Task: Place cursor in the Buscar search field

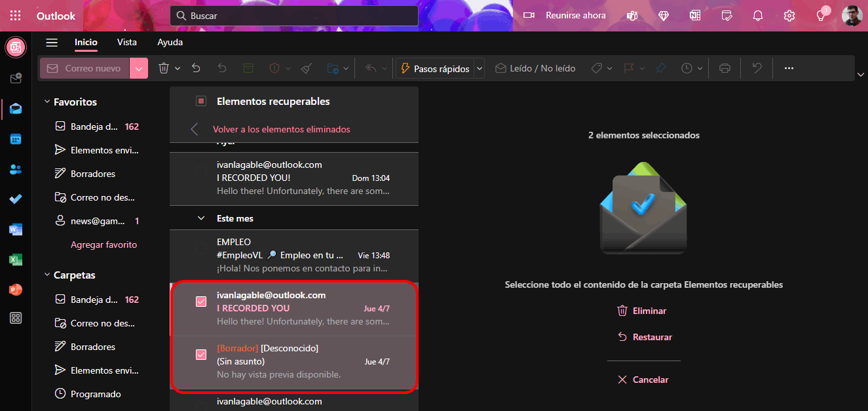Action: [x=293, y=15]
